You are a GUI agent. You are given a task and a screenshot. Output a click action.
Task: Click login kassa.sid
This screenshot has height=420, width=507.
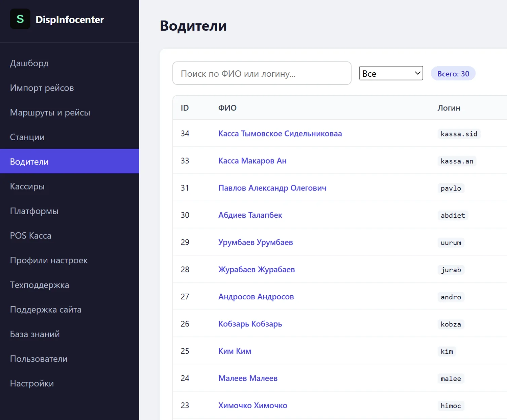459,134
